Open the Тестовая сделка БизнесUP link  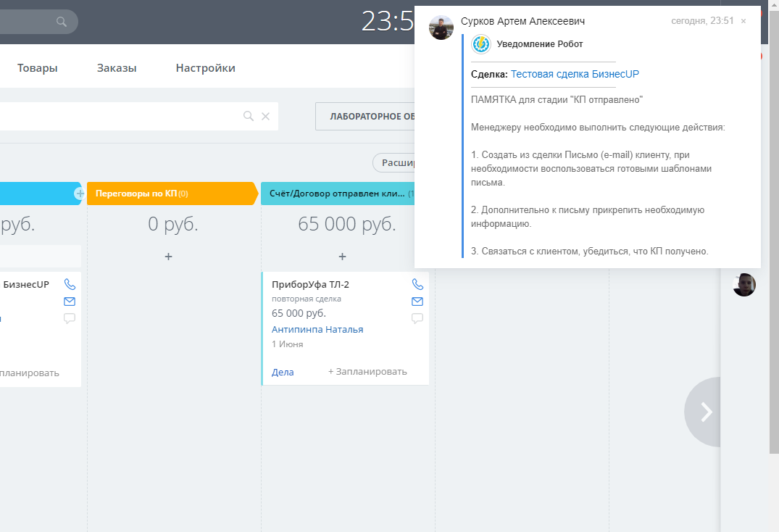tap(575, 74)
